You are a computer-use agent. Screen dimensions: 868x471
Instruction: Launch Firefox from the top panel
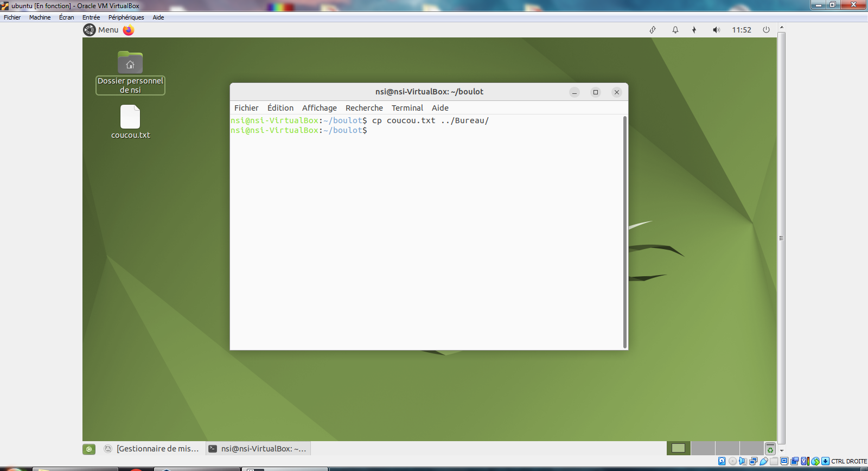coord(129,30)
